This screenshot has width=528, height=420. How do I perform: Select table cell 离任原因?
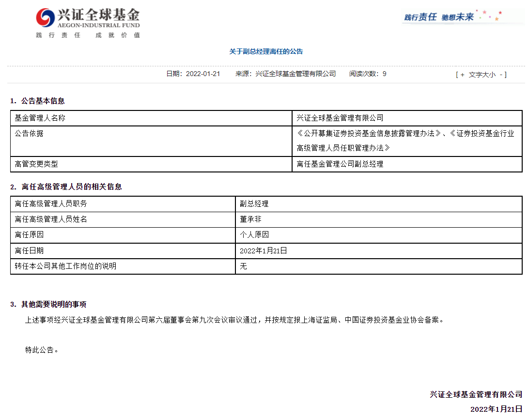pyautogui.click(x=123, y=235)
